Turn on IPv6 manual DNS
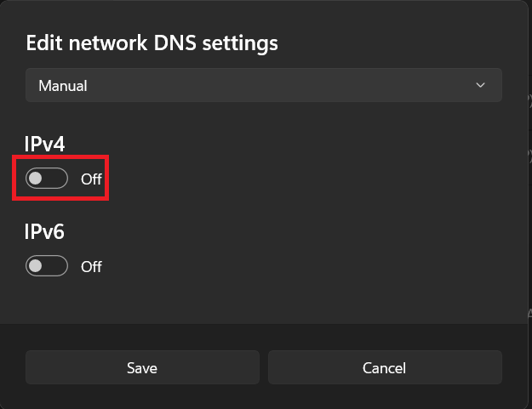The width and height of the screenshot is (532, 409). [x=47, y=266]
